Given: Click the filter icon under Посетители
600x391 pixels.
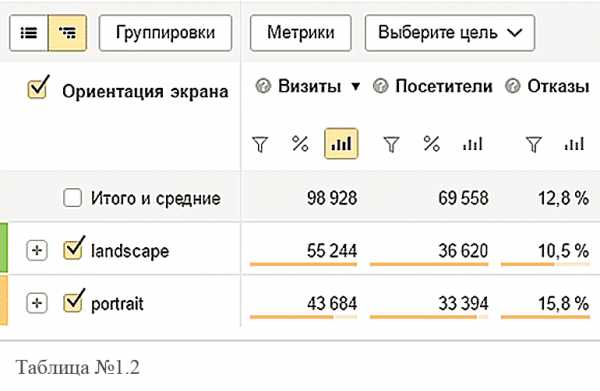Looking at the screenshot, I should coord(391,144).
